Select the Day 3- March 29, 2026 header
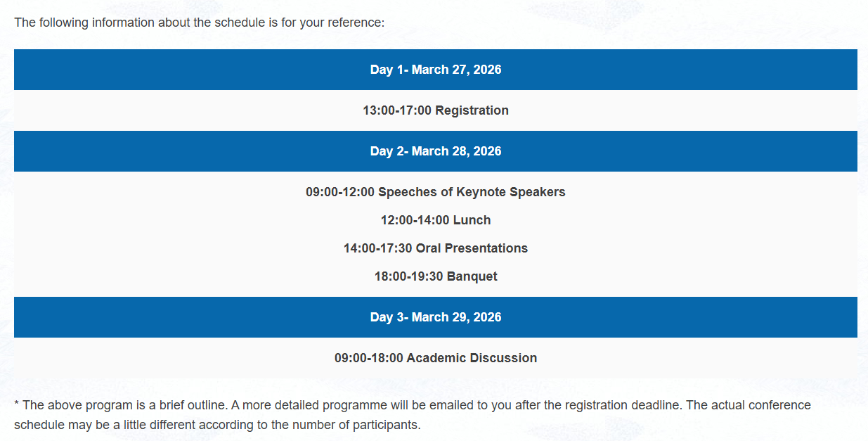 point(436,317)
